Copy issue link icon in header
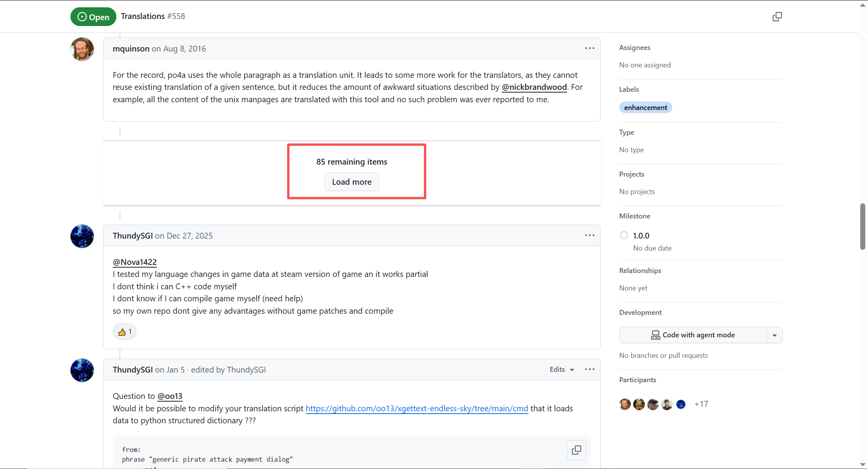Viewport: 868px width, 469px height. tap(777, 17)
